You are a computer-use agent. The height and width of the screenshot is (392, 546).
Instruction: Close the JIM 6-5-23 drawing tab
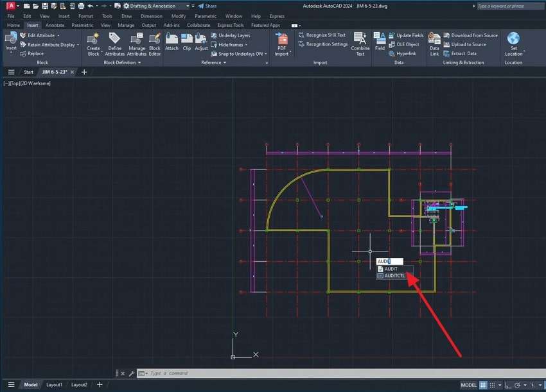coord(72,72)
